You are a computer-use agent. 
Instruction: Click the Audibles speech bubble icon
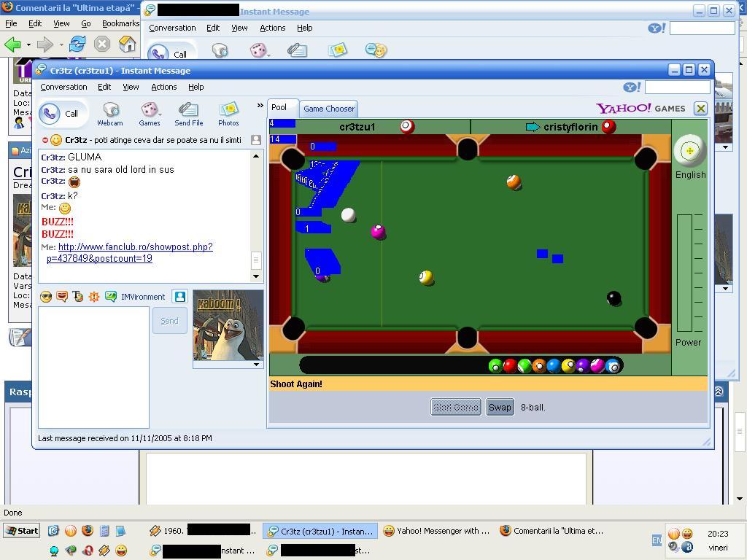[x=62, y=297]
